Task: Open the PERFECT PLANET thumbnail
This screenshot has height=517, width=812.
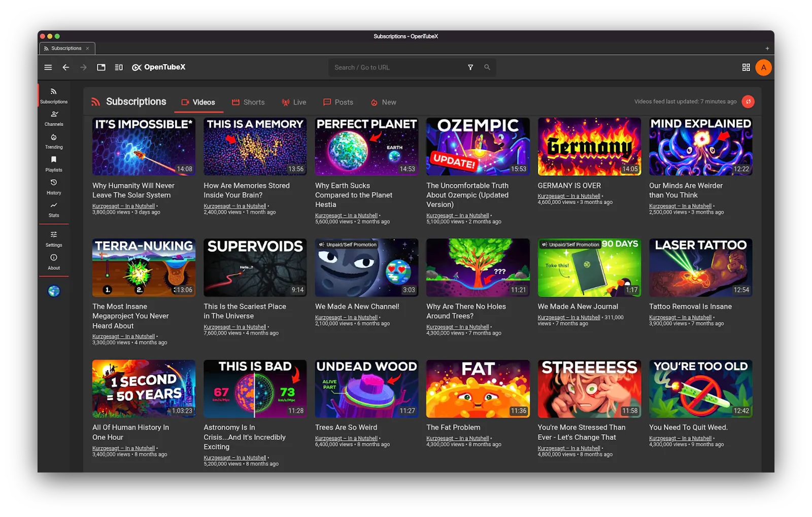Action: point(367,147)
